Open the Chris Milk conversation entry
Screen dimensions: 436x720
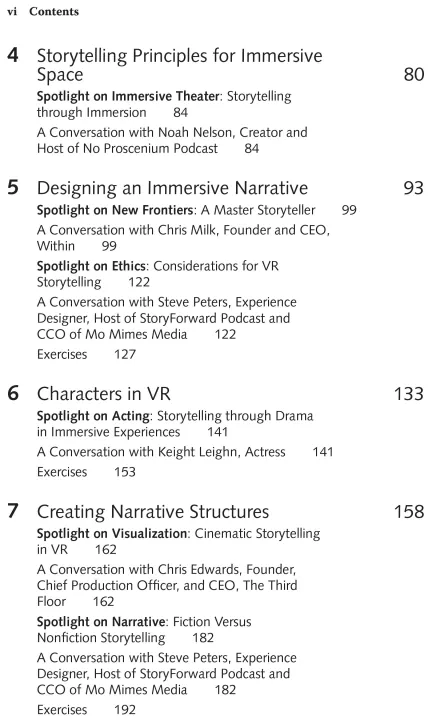point(183,238)
